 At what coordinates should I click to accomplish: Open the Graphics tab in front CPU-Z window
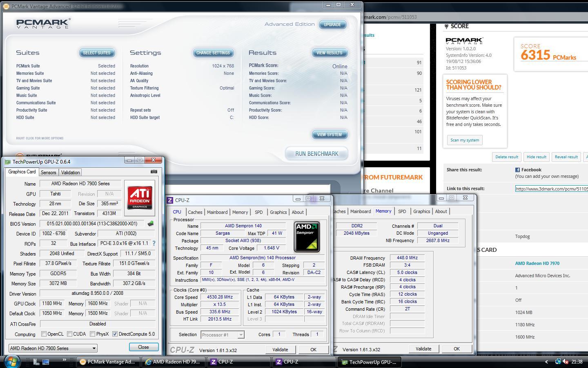[x=278, y=212]
